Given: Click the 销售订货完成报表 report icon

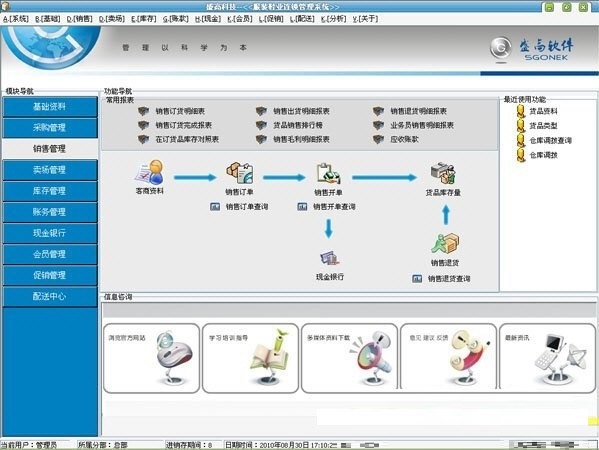Looking at the screenshot, I should pos(143,125).
